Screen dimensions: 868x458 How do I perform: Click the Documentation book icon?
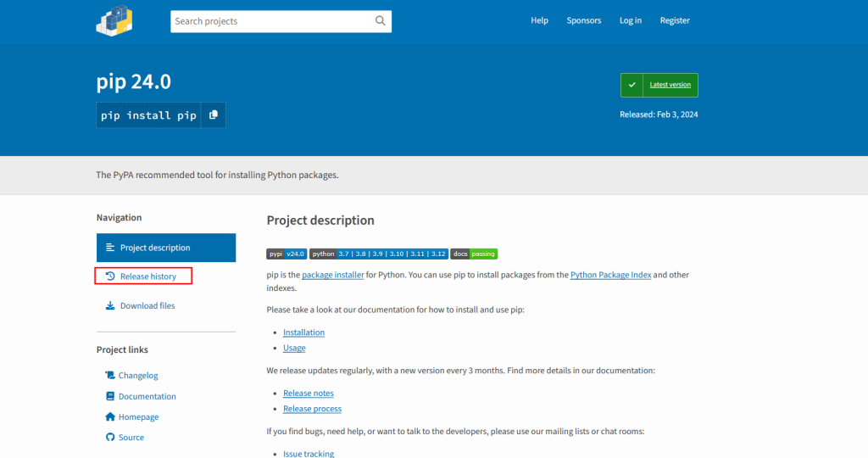click(110, 396)
